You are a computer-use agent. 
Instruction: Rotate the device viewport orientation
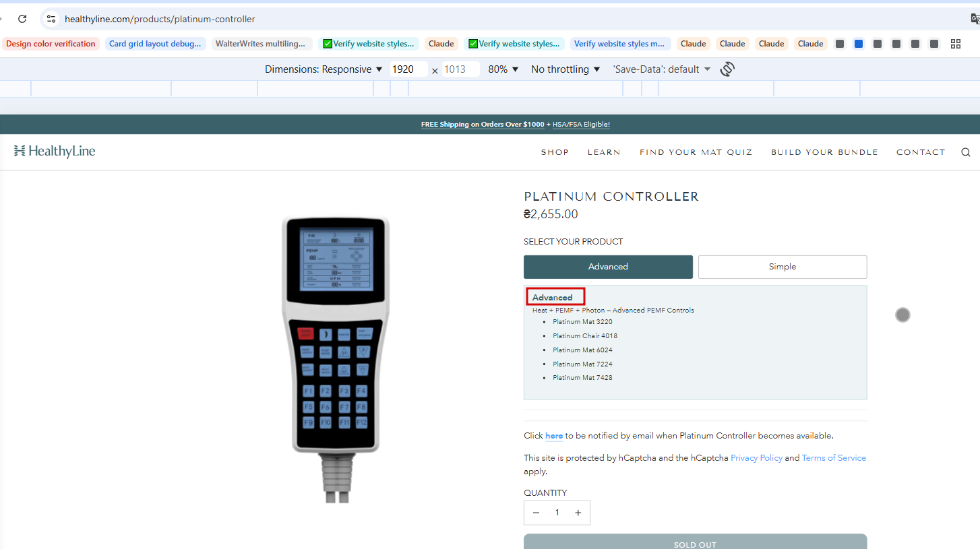727,69
